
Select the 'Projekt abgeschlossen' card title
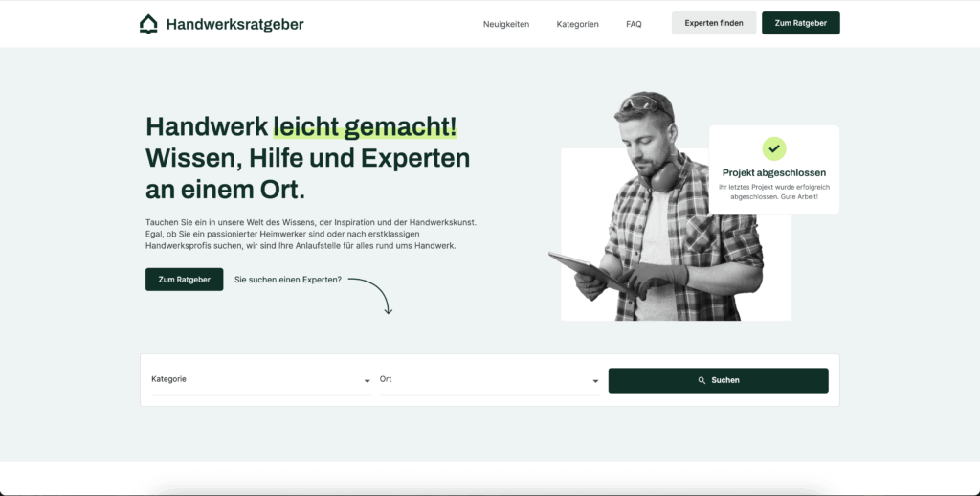click(x=773, y=172)
